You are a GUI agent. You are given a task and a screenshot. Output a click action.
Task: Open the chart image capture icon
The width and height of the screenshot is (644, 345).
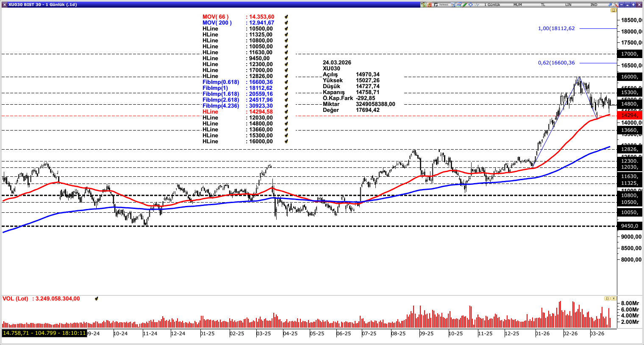[459, 4]
